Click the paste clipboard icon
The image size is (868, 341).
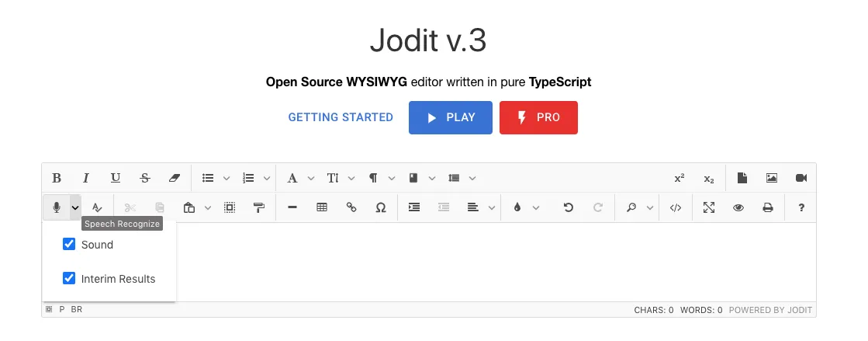[x=189, y=207]
